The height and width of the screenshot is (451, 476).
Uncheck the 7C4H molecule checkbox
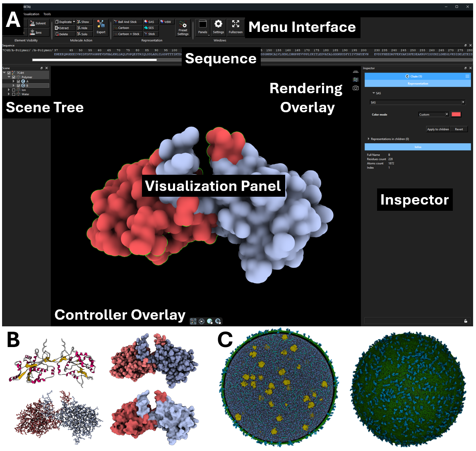point(9,73)
